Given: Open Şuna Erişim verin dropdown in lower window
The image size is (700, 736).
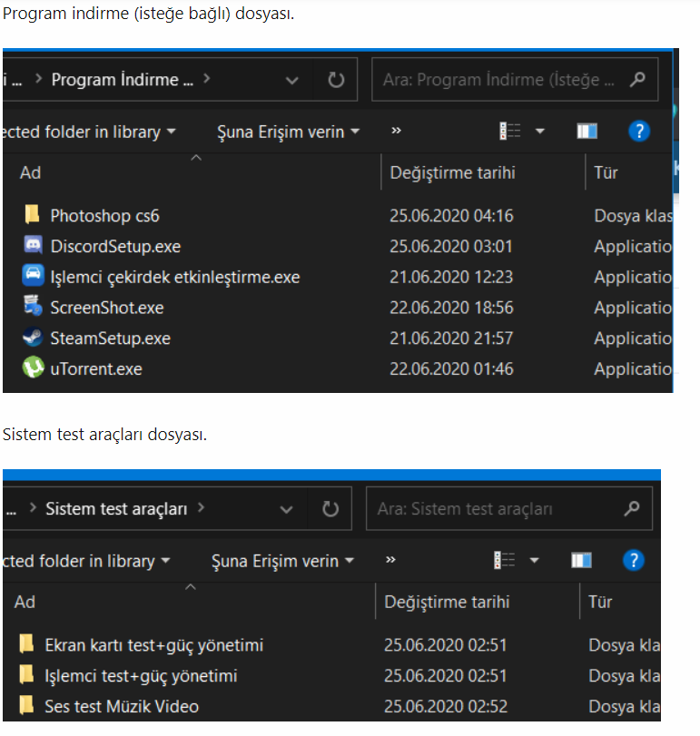Looking at the screenshot, I should [x=282, y=561].
